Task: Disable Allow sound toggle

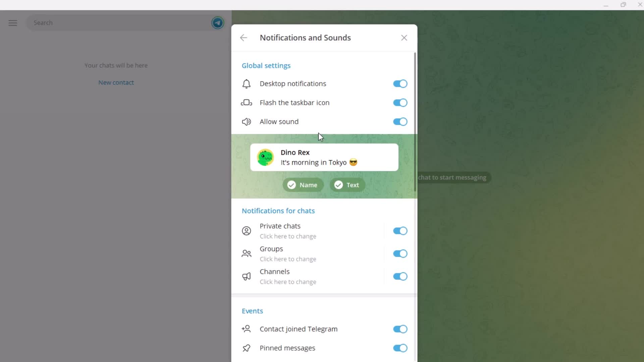Action: click(x=400, y=122)
